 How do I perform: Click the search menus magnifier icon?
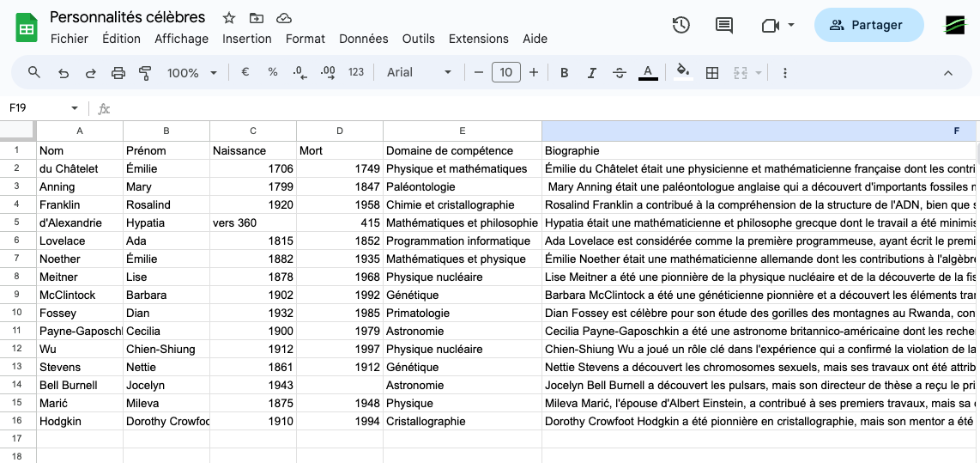pyautogui.click(x=34, y=72)
